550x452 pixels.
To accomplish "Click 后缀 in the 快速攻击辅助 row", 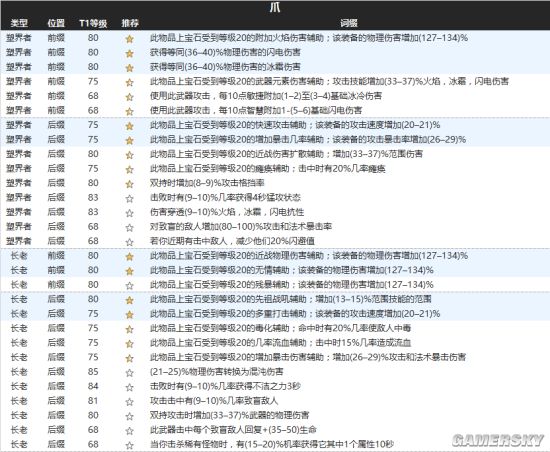I will 56,125.
